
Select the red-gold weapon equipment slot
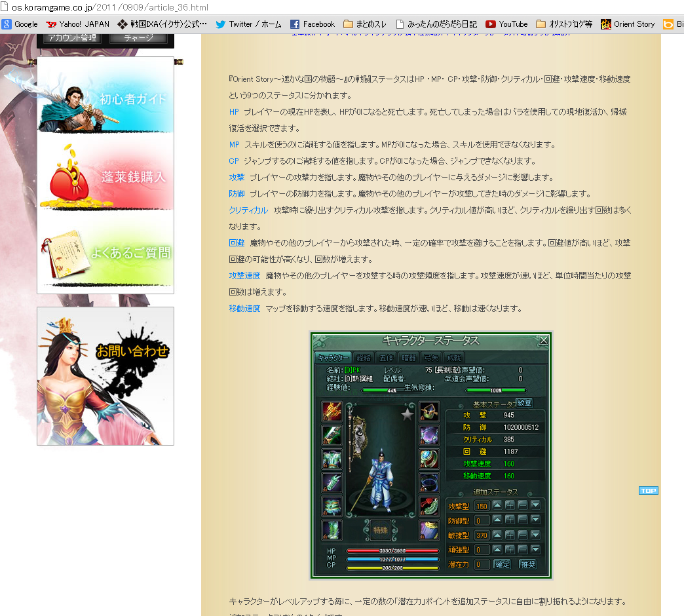[x=332, y=412]
